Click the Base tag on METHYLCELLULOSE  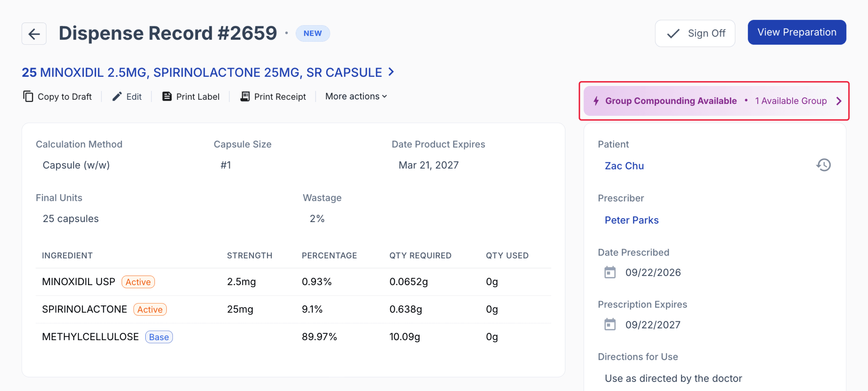(x=159, y=337)
